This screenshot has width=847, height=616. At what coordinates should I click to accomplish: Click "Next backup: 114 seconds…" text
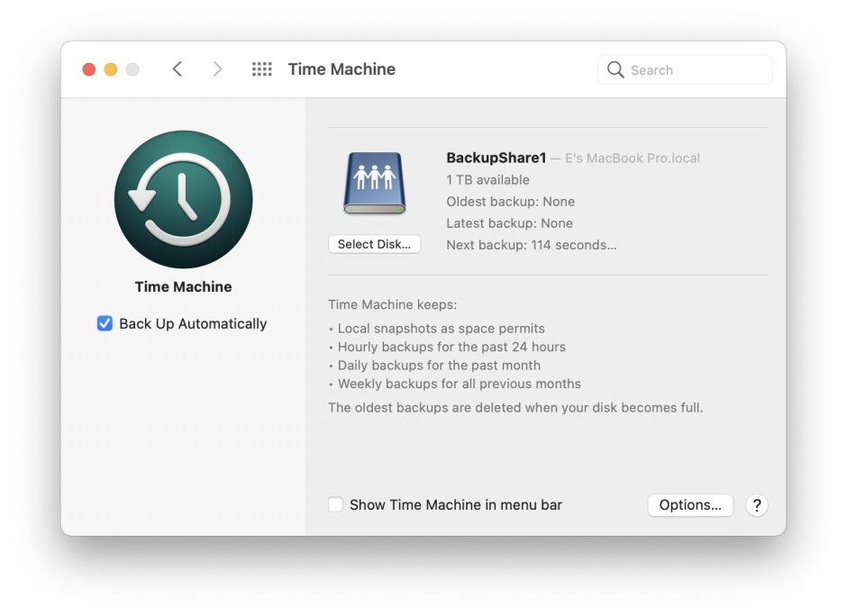point(532,245)
